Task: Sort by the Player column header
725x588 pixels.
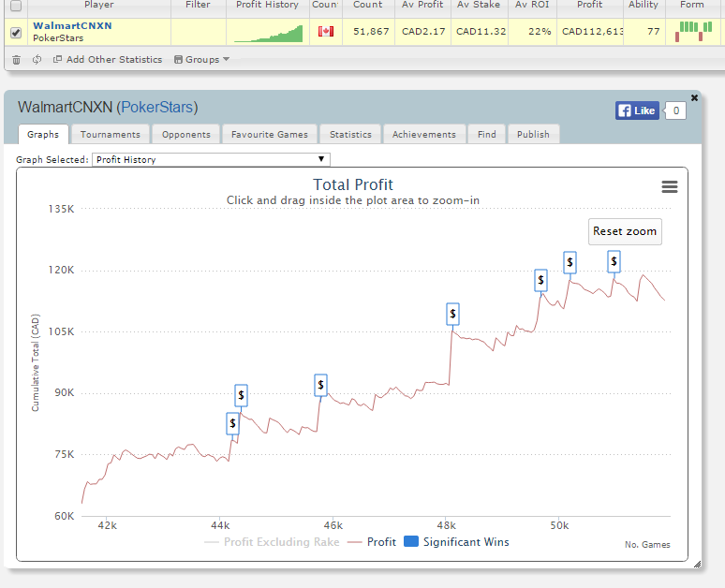Action: point(99,5)
